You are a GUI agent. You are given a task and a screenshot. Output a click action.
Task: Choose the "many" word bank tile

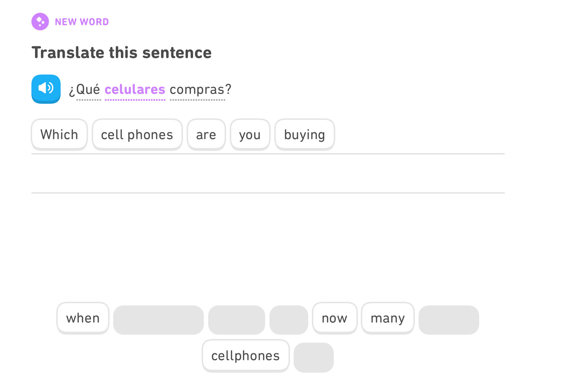[x=387, y=318]
